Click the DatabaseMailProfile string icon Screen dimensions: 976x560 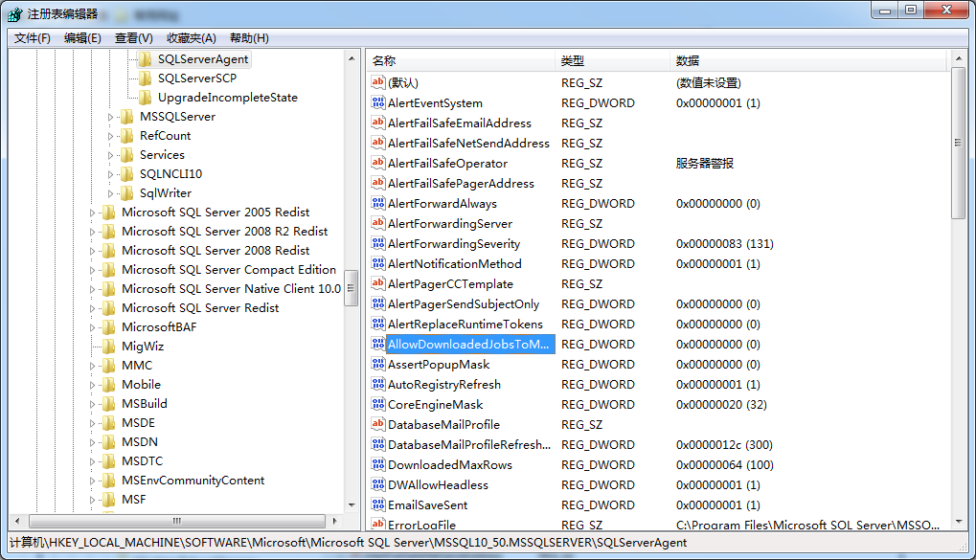(x=378, y=425)
